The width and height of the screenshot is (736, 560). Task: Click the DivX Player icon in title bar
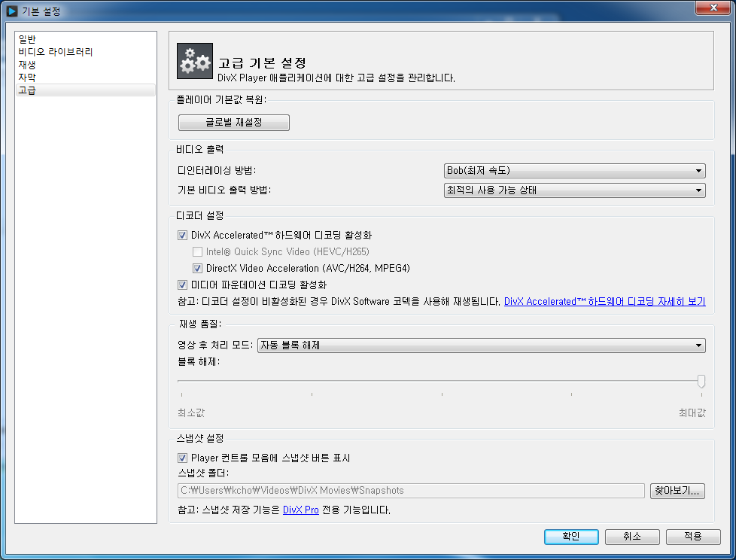(x=11, y=11)
